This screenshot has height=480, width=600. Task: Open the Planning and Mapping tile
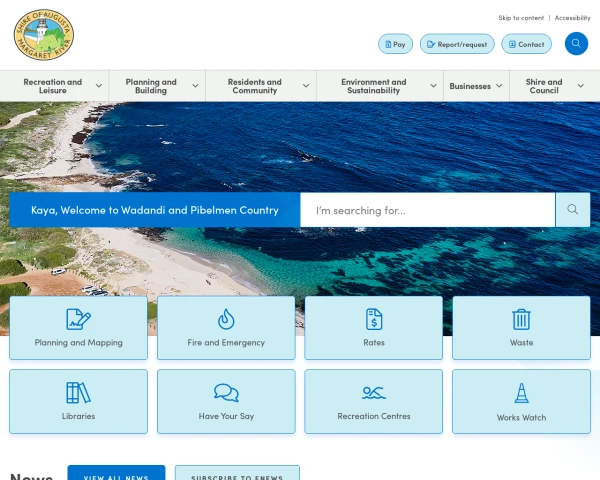click(x=78, y=328)
